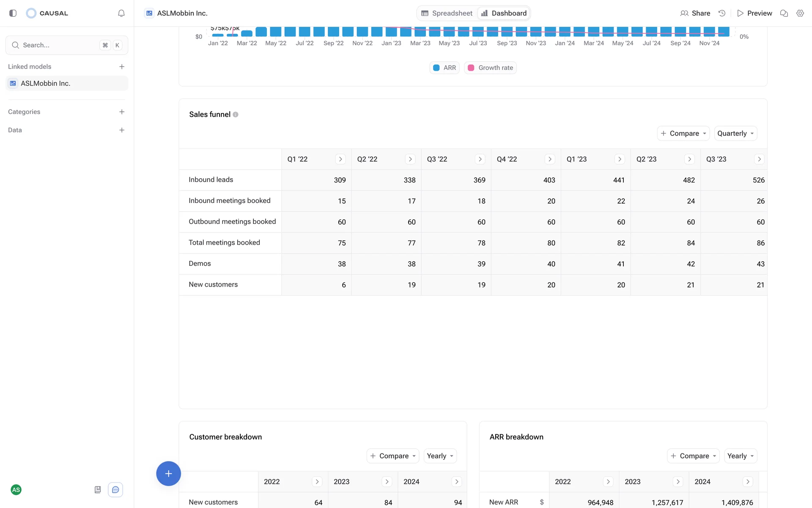Screen dimensions: 812x508
Task: Open the chat support icon
Action: point(115,490)
